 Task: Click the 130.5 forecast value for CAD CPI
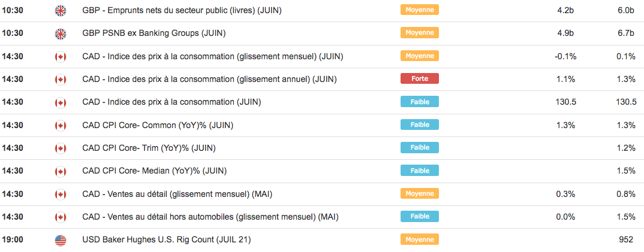566,102
